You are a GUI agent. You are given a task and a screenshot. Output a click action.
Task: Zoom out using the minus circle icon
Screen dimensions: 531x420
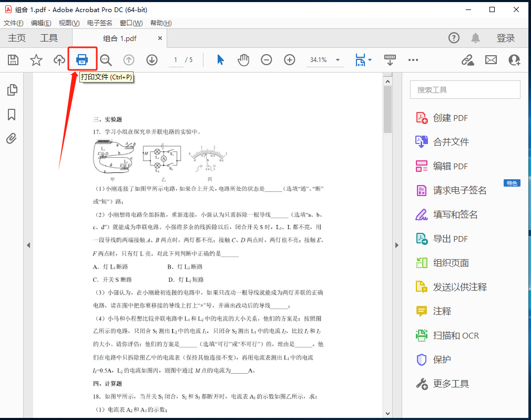[267, 60]
